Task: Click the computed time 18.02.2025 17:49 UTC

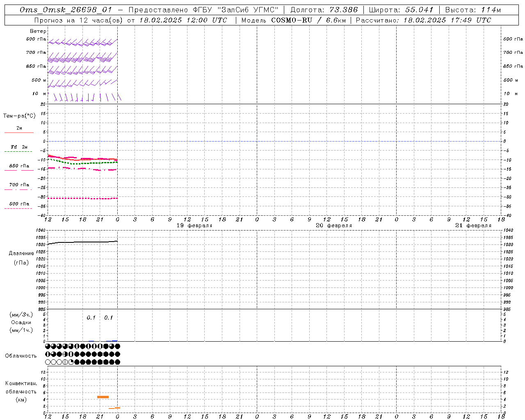Action: click(447, 20)
